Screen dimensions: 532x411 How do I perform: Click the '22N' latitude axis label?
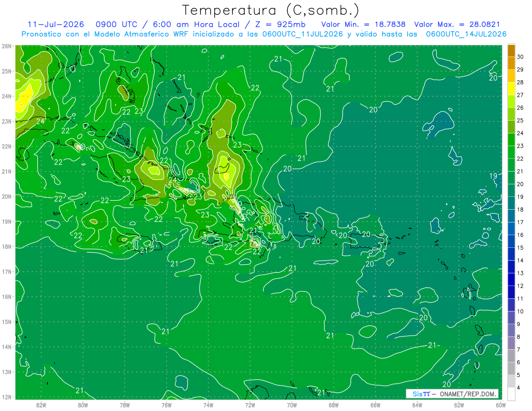(x=7, y=146)
